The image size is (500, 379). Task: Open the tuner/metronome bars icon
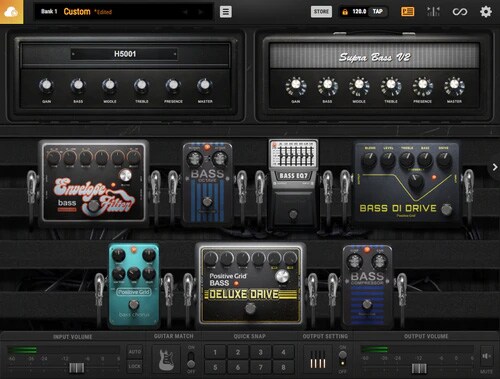click(433, 12)
